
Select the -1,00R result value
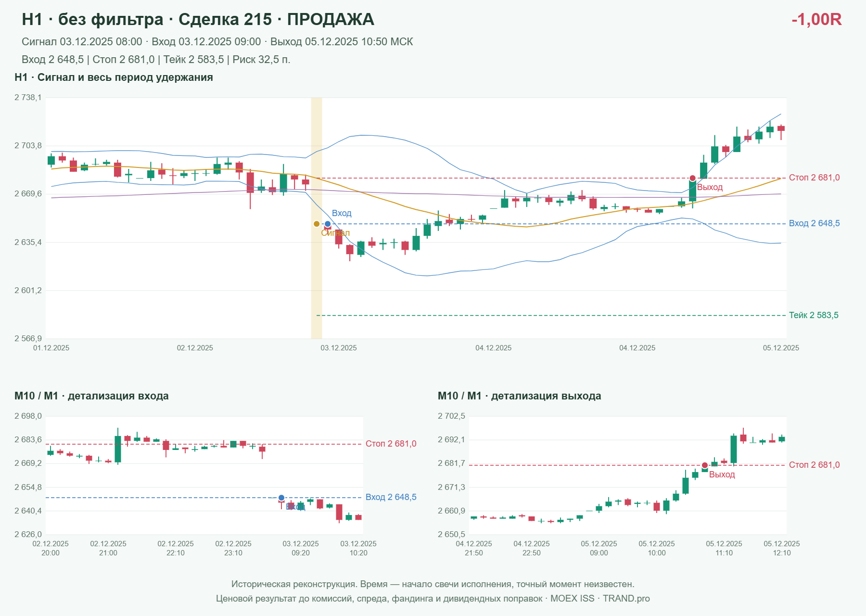(x=816, y=19)
